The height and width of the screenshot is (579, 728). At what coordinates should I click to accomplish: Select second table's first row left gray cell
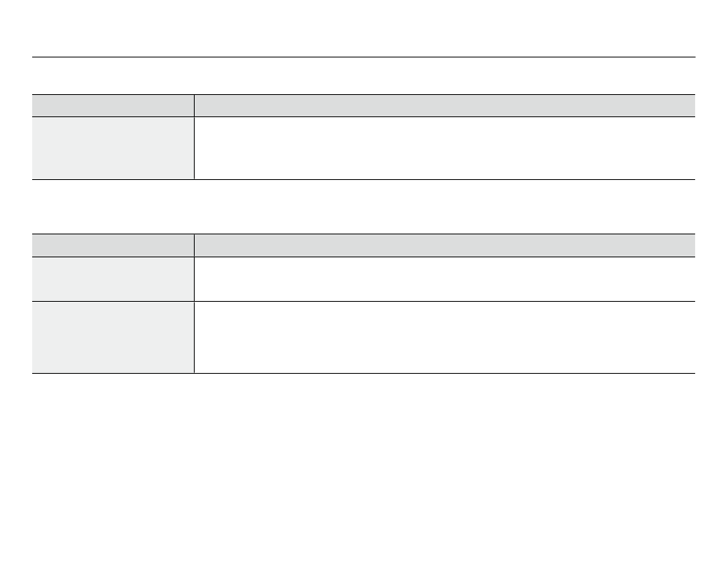113,279
